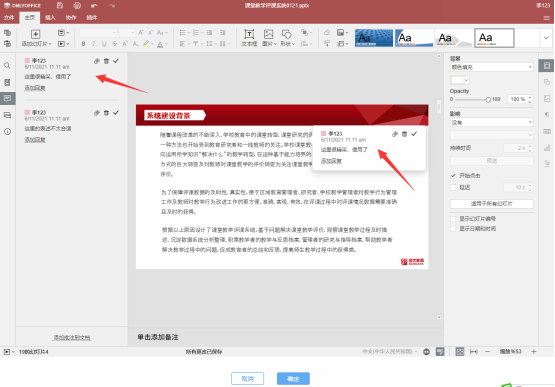Click the fit to slide icon
This screenshot has height=387, width=555.
[459, 352]
